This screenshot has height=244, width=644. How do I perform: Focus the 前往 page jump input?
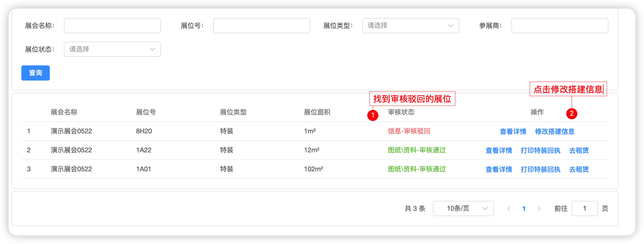coord(584,208)
